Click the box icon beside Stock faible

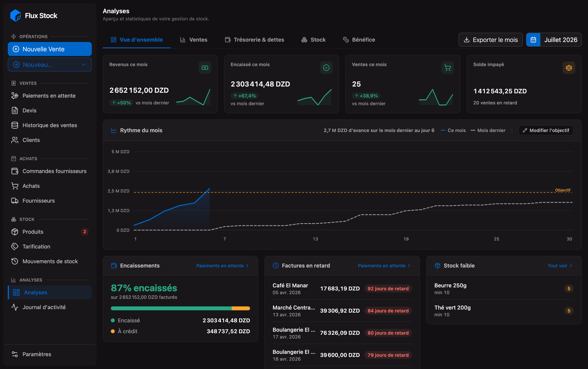(x=437, y=266)
